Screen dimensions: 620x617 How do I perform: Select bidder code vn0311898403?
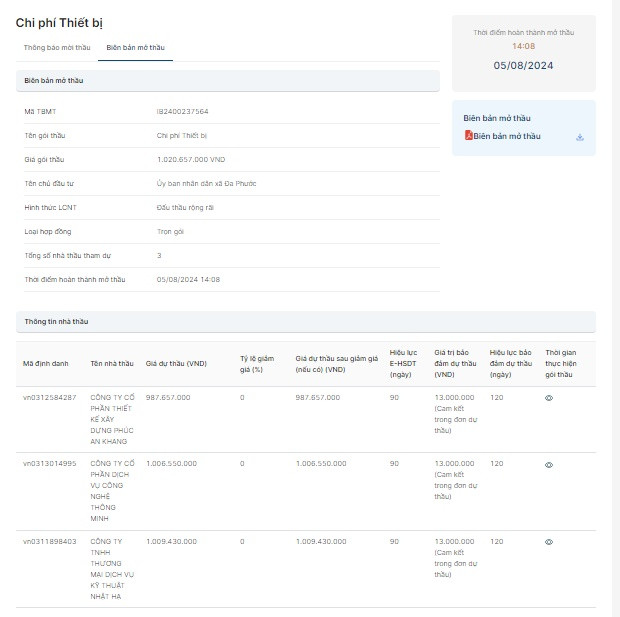coord(49,541)
